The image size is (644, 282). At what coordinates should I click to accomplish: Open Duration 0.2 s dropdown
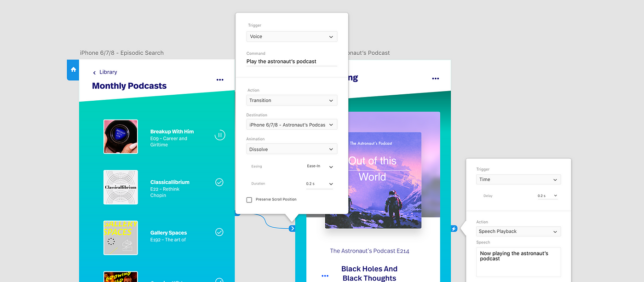tap(320, 184)
